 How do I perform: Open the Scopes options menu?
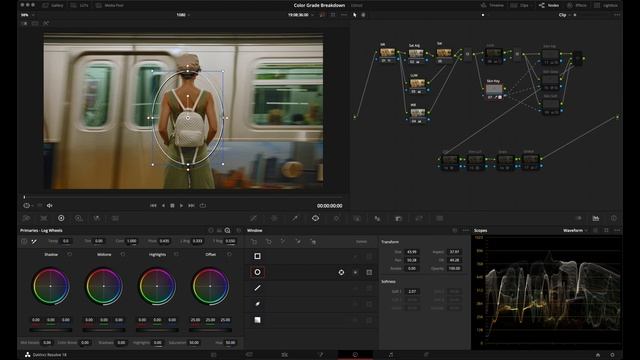pos(617,231)
